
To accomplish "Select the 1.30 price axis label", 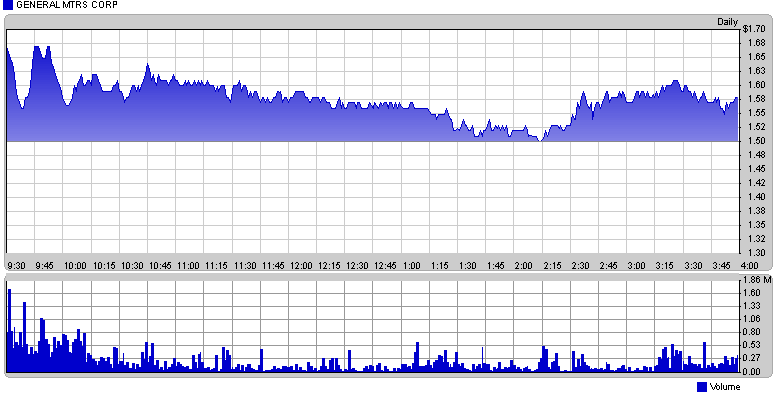I will click(x=756, y=253).
